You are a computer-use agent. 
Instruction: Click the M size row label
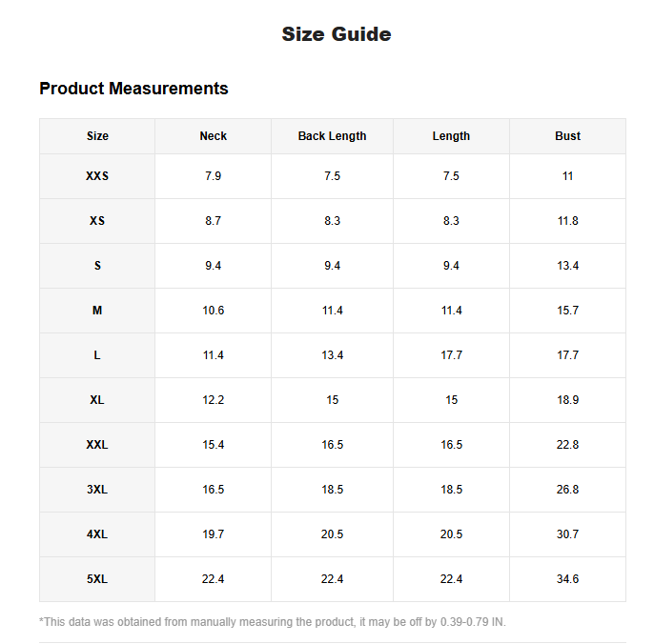[x=97, y=311]
